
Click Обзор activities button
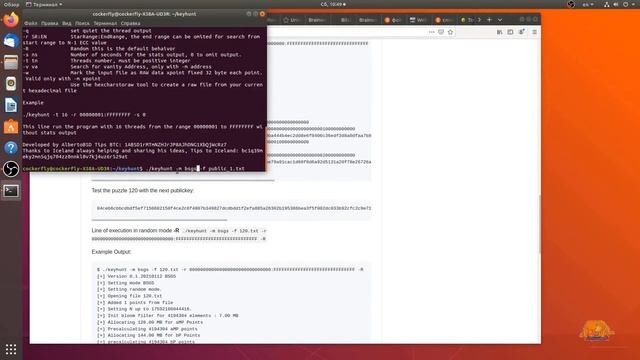pos(11,4)
